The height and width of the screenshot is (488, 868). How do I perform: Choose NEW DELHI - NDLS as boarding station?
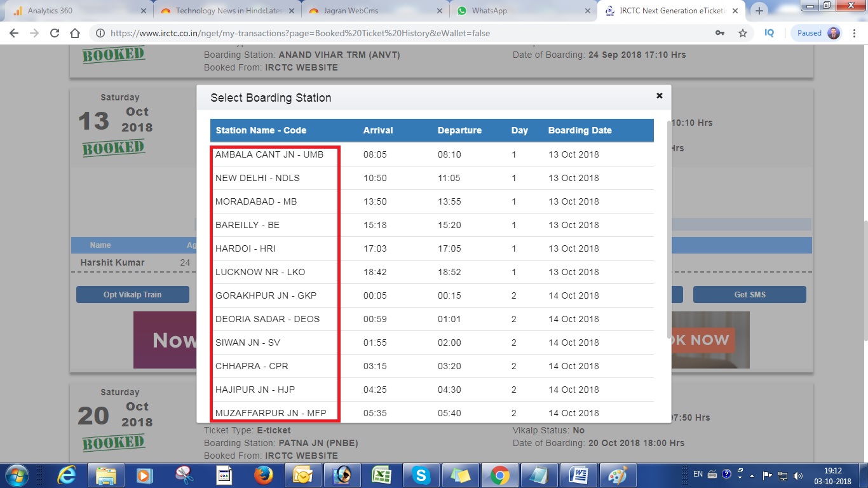coord(257,178)
